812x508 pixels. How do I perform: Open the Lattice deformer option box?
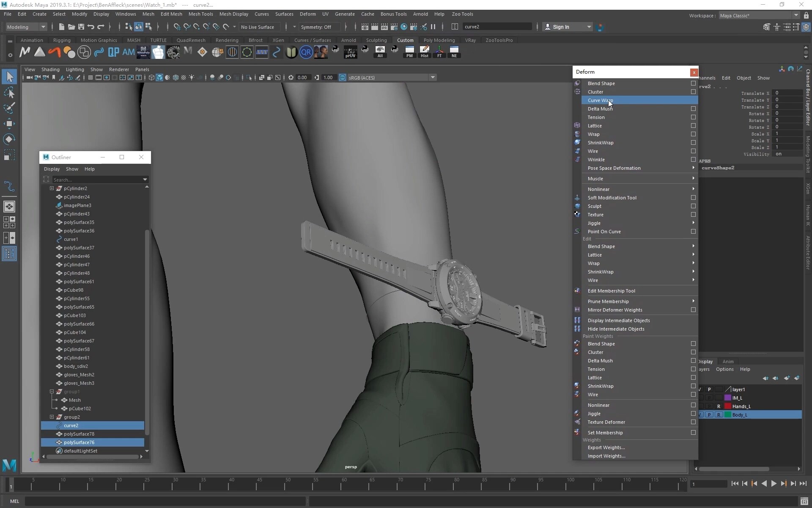[x=693, y=126]
